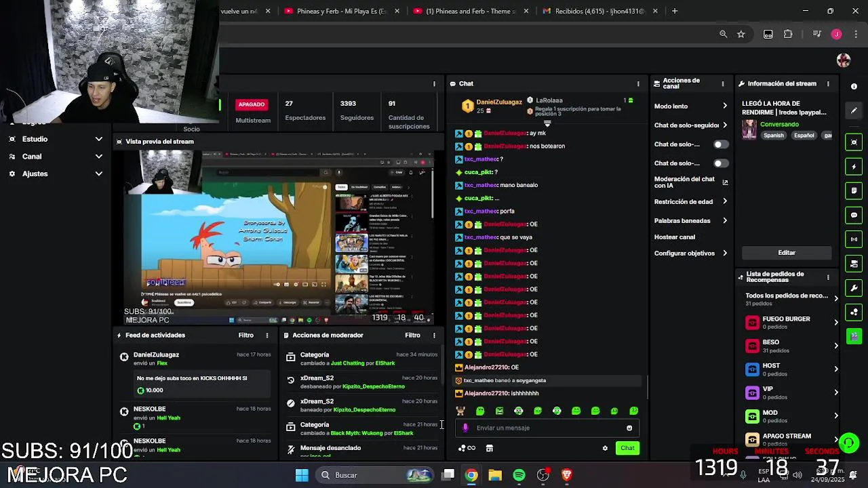Click the green headset support button
This screenshot has width=868, height=488.
[x=848, y=443]
